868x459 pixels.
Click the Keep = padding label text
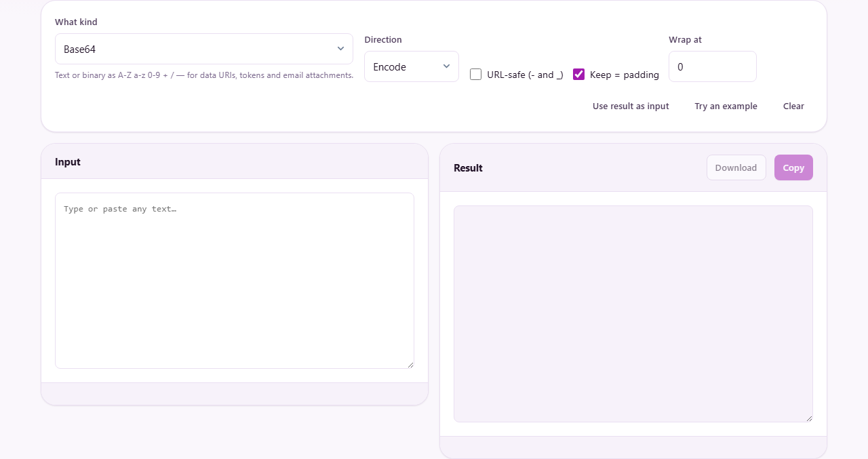coord(625,75)
